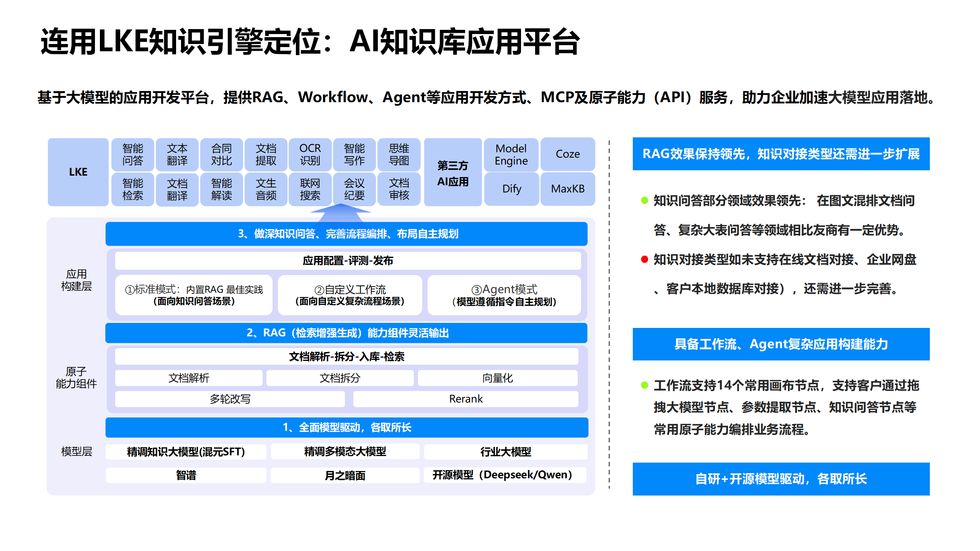Viewport: 980px width, 551px height.
Task: Click the slide title text
Action: 310,41
